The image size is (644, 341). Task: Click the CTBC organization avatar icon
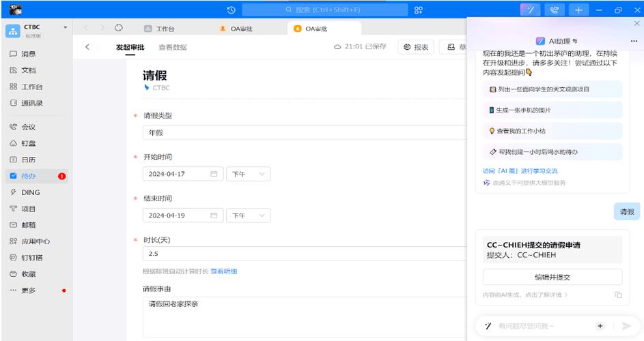tap(13, 31)
